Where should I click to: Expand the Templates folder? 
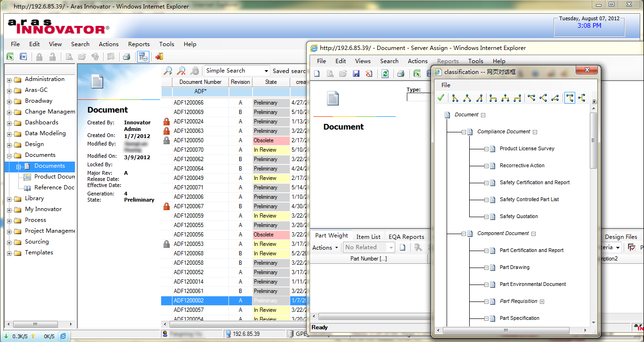(9, 253)
